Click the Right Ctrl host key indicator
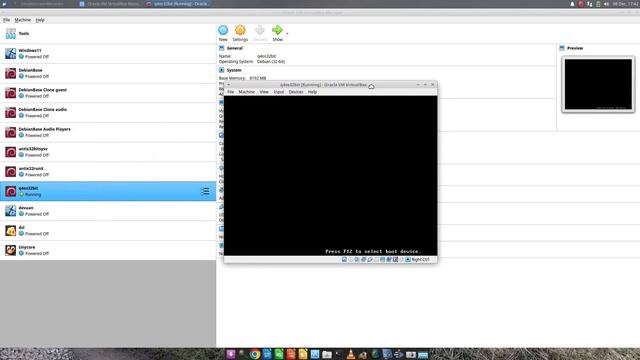The width and height of the screenshot is (640, 360). [420, 260]
